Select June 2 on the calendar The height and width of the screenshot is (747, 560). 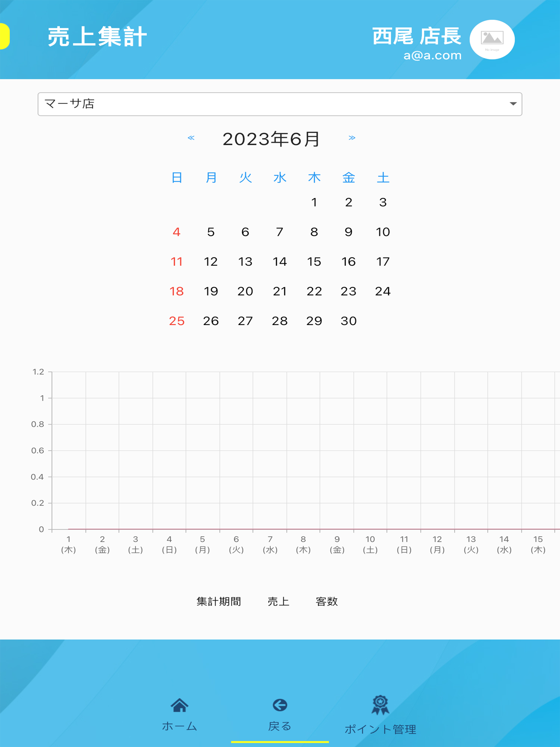pos(349,202)
